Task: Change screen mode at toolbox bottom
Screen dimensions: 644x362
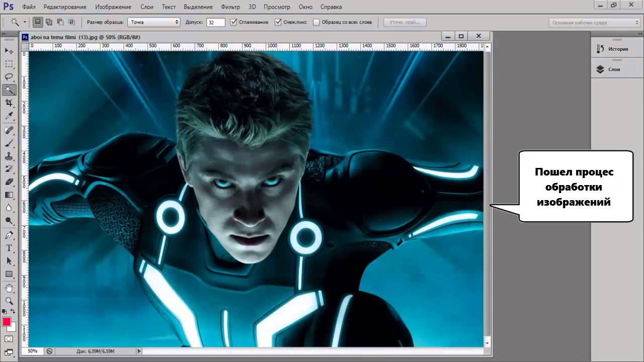Action: coord(9,352)
